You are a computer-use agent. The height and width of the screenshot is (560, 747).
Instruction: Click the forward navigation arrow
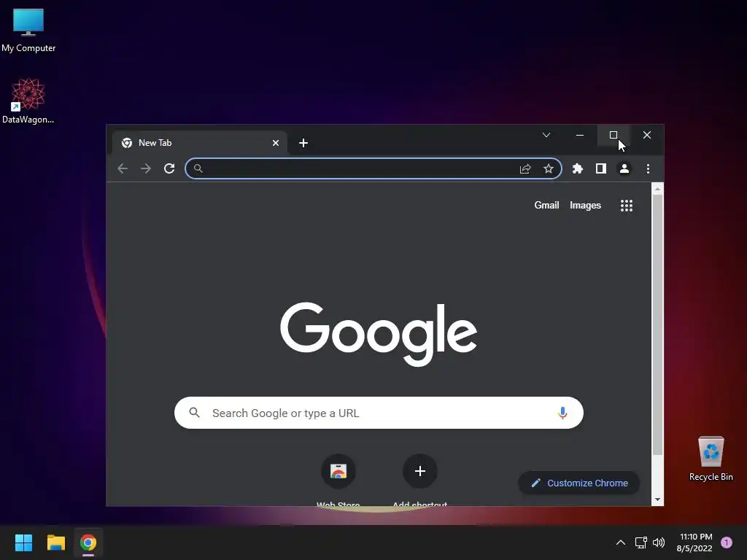146,168
